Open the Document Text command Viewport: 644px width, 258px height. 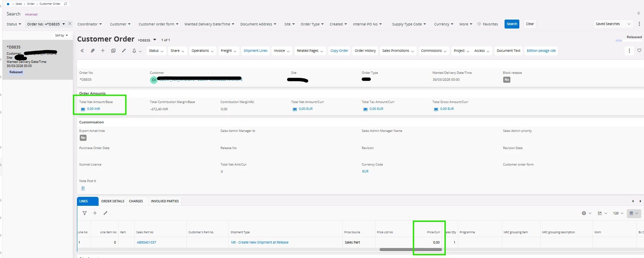(509, 51)
